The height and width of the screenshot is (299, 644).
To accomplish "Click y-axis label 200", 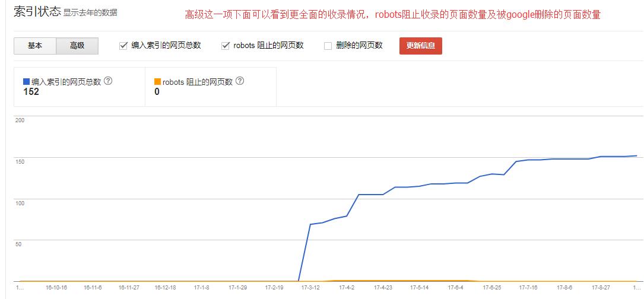I will (x=20, y=120).
